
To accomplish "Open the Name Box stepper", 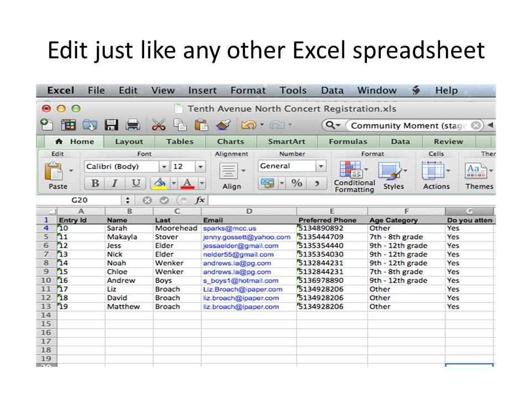I will pyautogui.click(x=127, y=201).
